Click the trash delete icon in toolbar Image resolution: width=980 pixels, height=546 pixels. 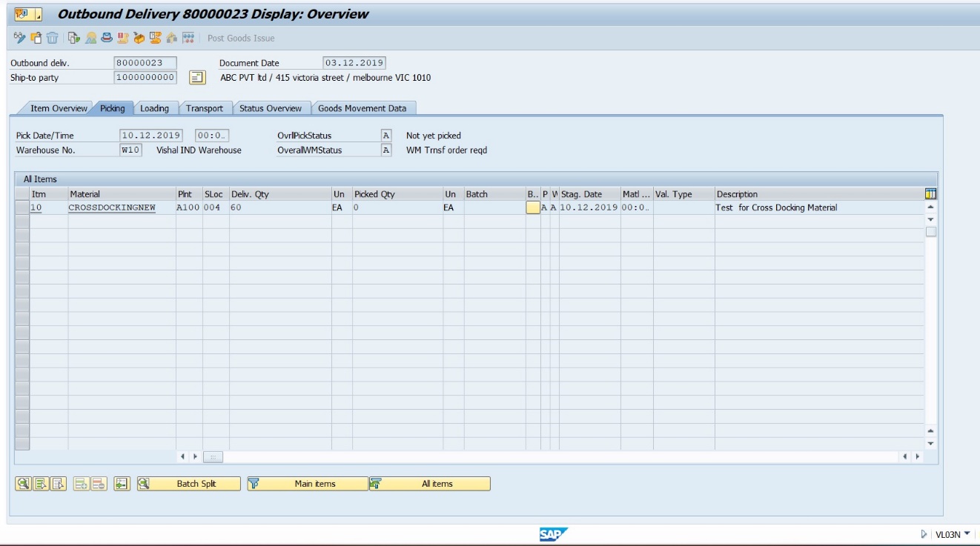coord(52,38)
